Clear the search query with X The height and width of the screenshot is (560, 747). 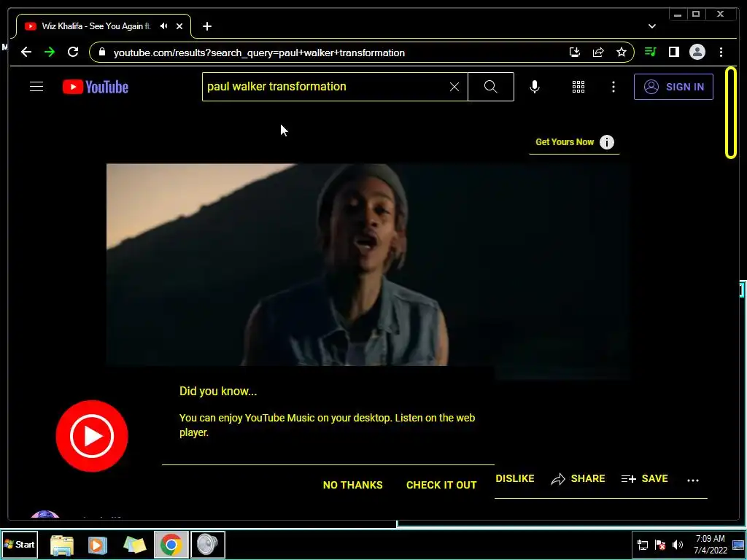(x=454, y=87)
